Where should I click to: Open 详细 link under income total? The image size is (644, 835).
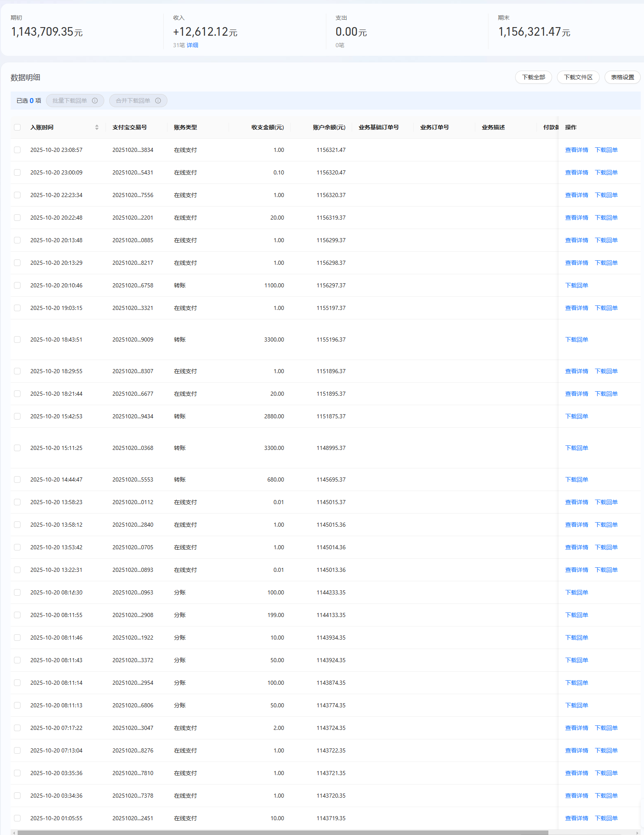193,45
